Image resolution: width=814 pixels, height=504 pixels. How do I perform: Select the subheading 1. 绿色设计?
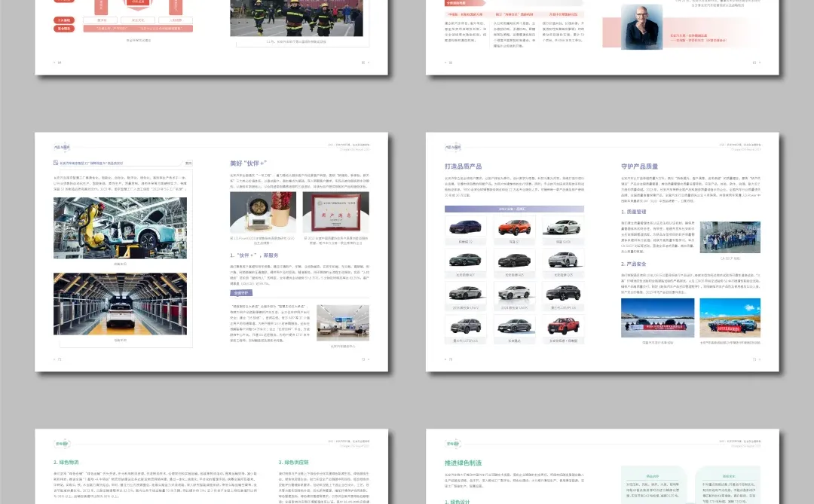coord(457,502)
